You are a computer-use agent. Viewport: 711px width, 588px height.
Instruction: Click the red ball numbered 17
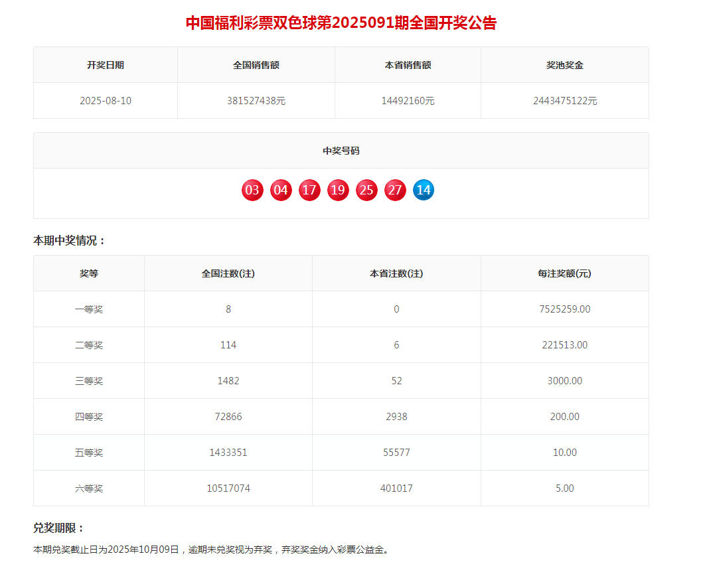click(x=310, y=190)
